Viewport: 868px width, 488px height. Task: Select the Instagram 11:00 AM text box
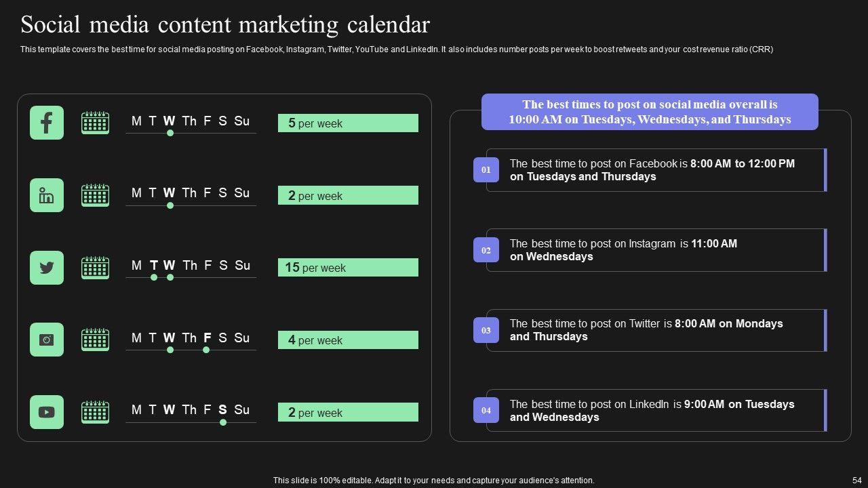click(656, 250)
